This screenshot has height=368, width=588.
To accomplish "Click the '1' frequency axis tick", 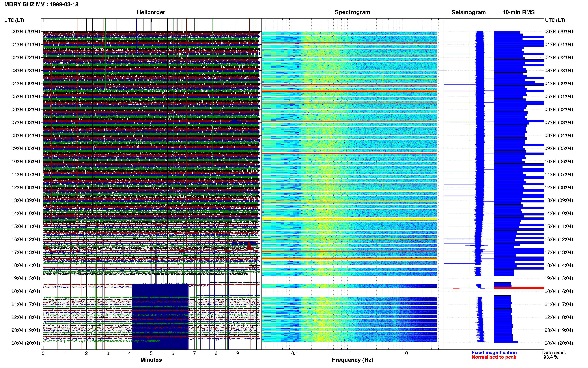I will tap(350, 353).
